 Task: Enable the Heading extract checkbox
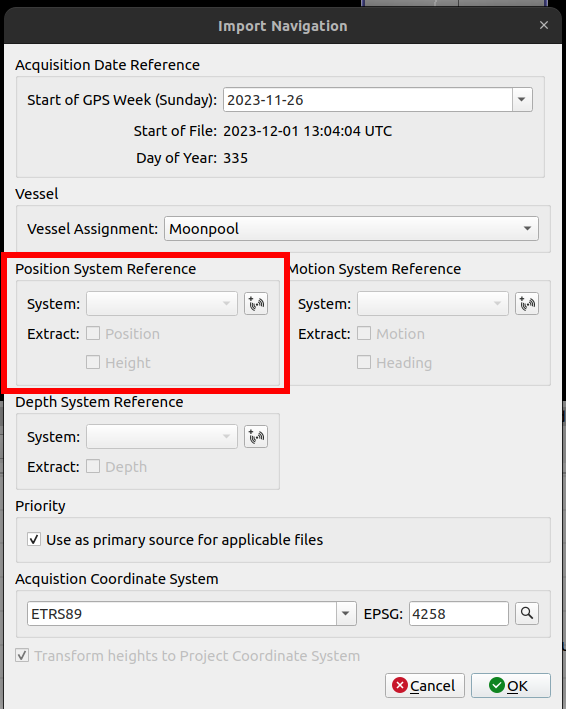click(x=364, y=362)
